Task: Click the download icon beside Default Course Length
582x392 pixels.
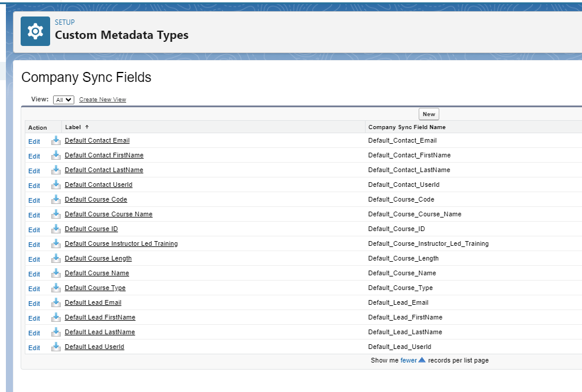Action: click(55, 259)
